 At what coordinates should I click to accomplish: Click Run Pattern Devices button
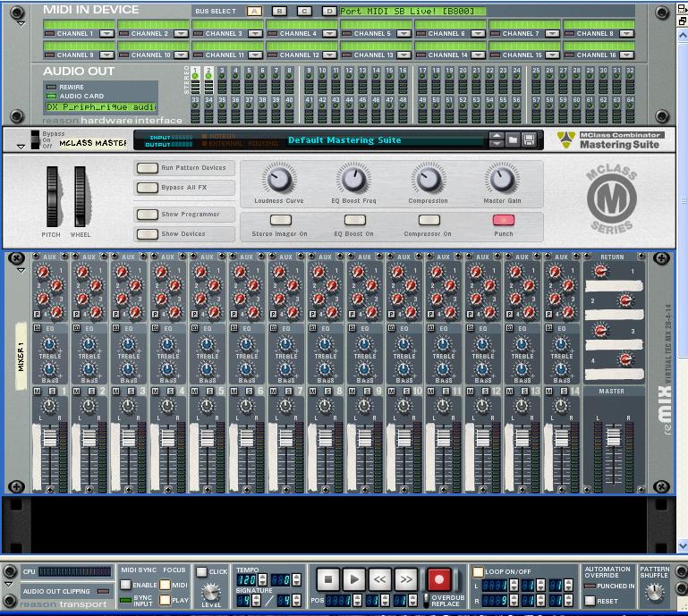tap(148, 168)
